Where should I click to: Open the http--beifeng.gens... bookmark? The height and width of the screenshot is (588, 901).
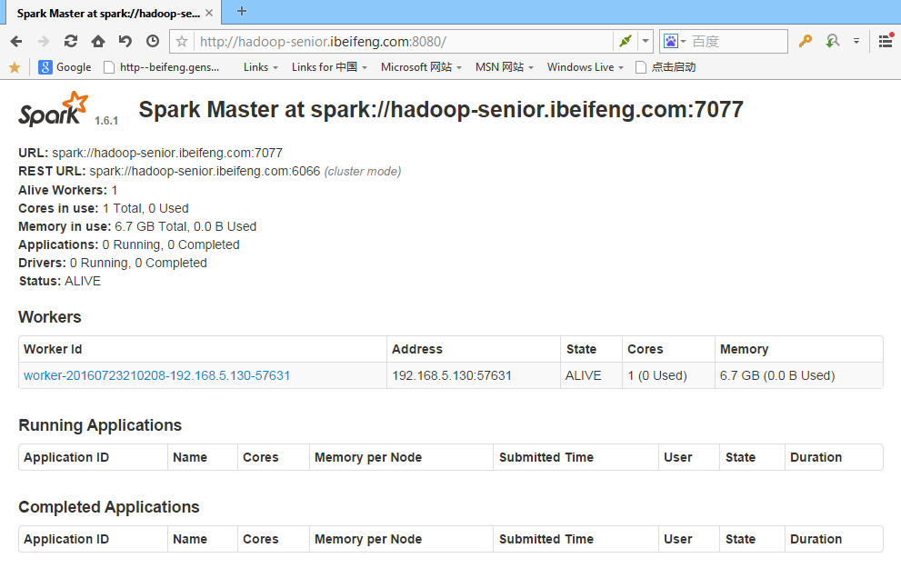pyautogui.click(x=162, y=67)
